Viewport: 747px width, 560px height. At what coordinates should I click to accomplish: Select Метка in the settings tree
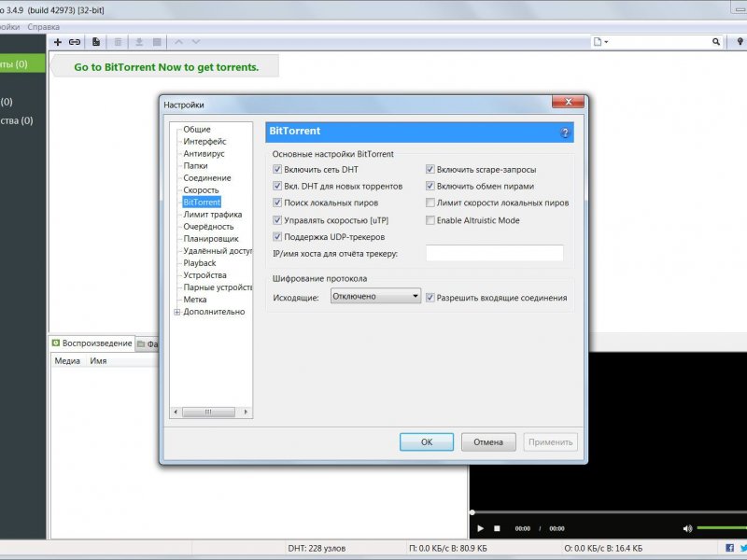[x=195, y=300]
